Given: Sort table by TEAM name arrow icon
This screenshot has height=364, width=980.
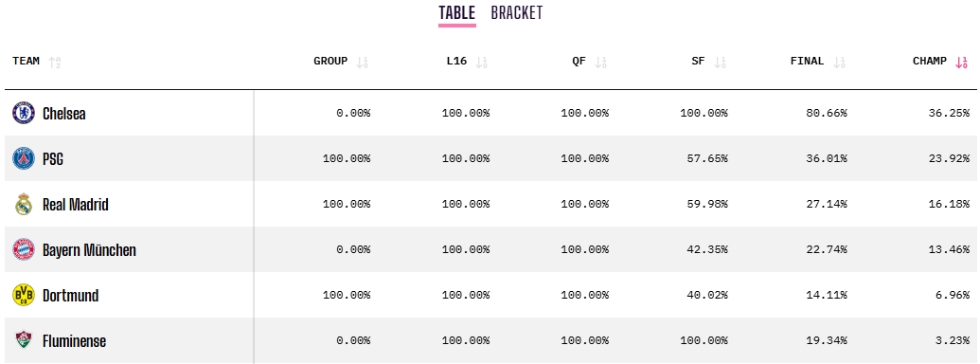Looking at the screenshot, I should [54, 62].
